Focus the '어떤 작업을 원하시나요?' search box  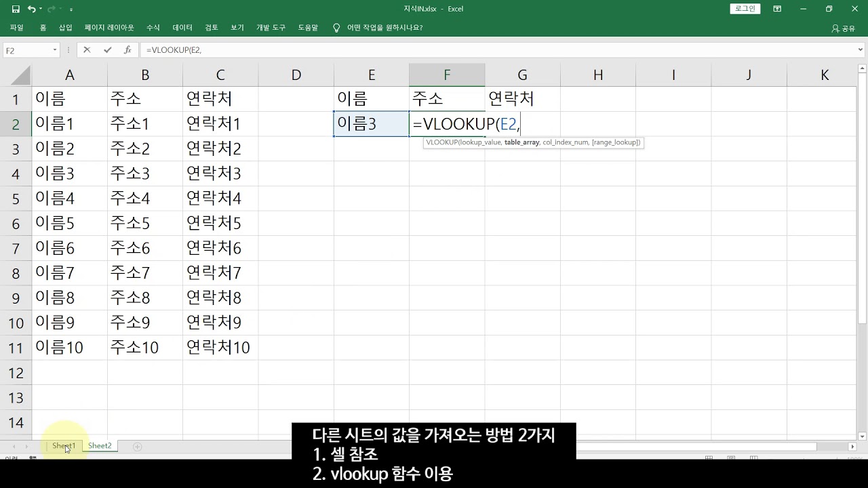(384, 28)
